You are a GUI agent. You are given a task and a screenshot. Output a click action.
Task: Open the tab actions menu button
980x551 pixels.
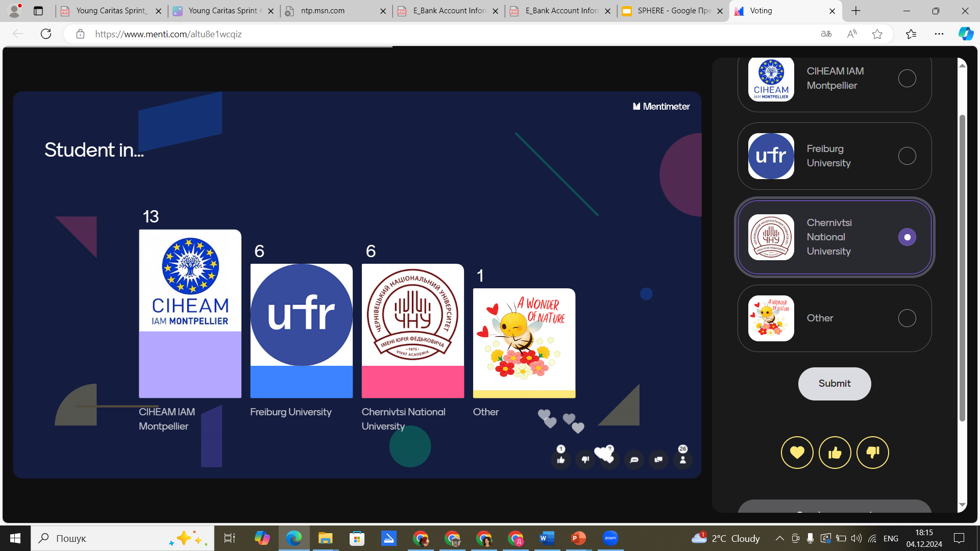tap(38, 11)
